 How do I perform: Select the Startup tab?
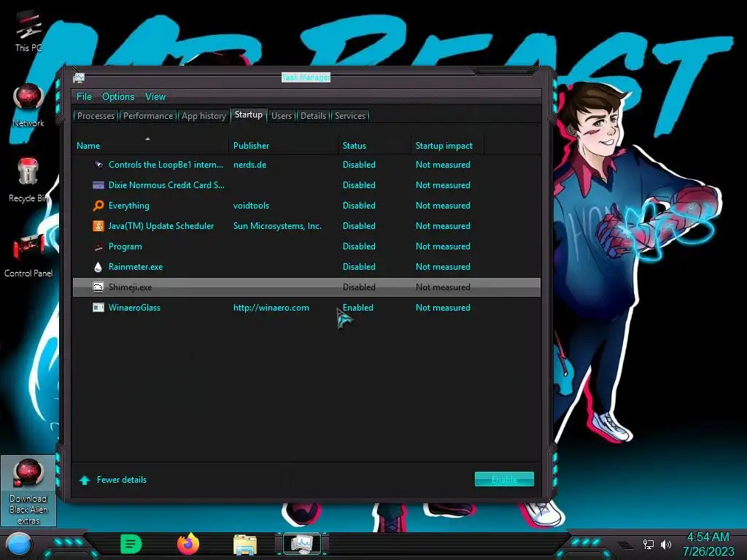249,114
